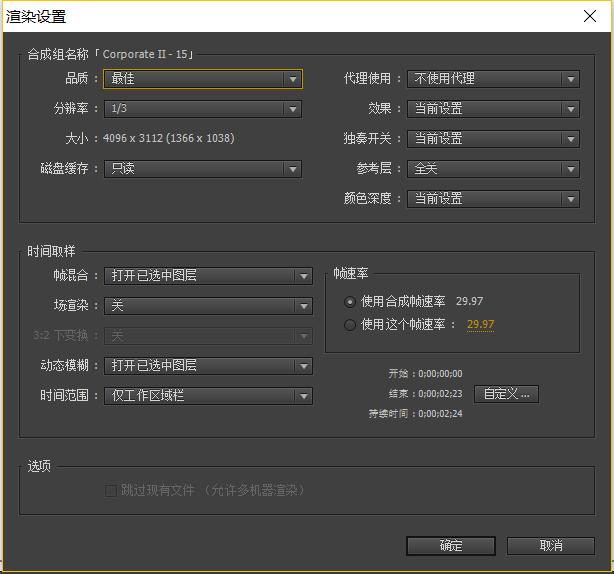Image resolution: width=614 pixels, height=574 pixels.
Task: Open the 帧混合 frame blending dropdown
Action: point(208,276)
